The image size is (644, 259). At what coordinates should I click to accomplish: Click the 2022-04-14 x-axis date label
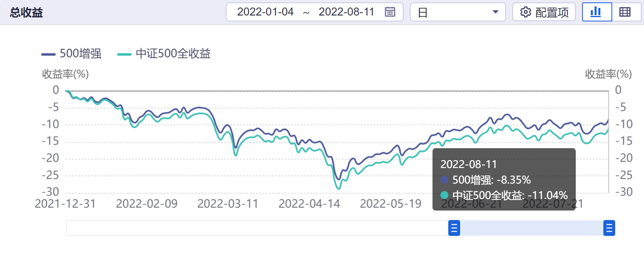(309, 204)
